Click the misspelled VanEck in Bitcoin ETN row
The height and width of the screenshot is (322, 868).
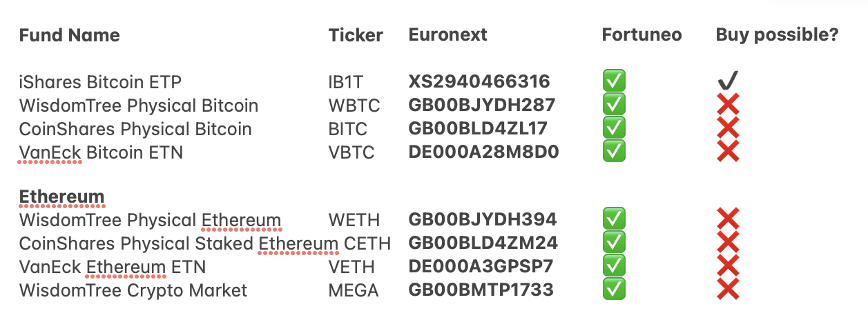pyautogui.click(x=50, y=152)
